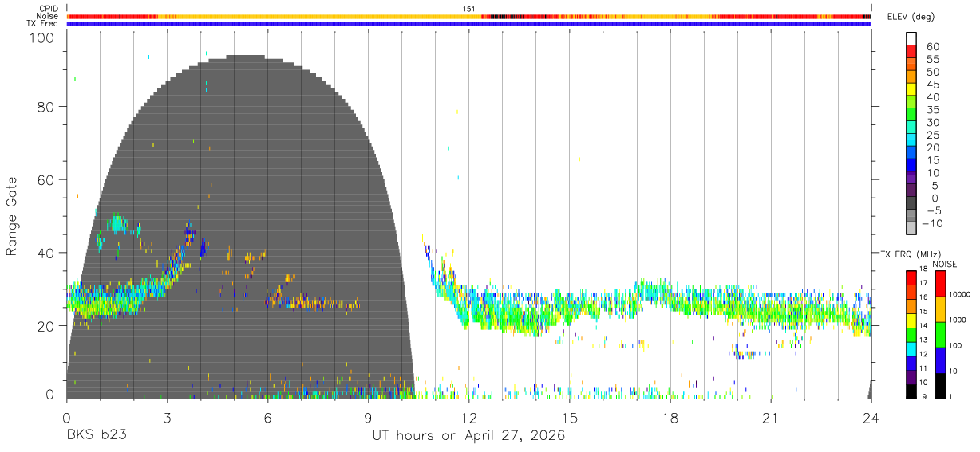Click the 1000 label on NOISE colorbar
Image resolution: width=980 pixels, height=452 pixels.
click(958, 320)
